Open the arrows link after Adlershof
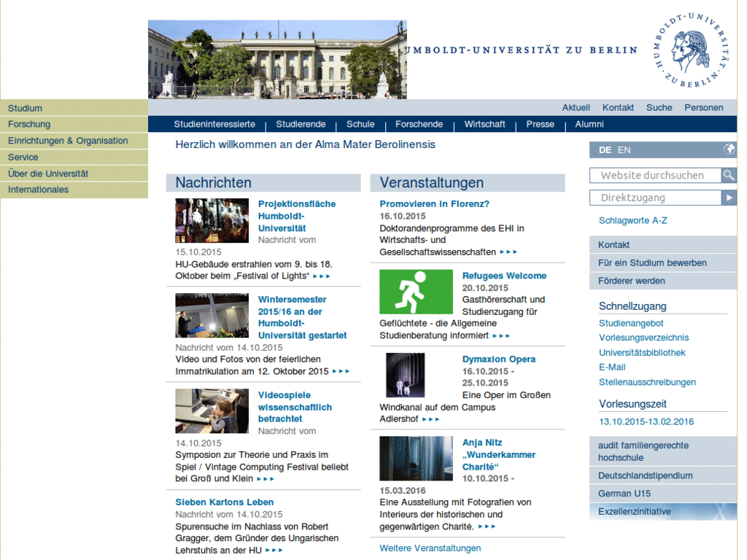 (x=430, y=419)
